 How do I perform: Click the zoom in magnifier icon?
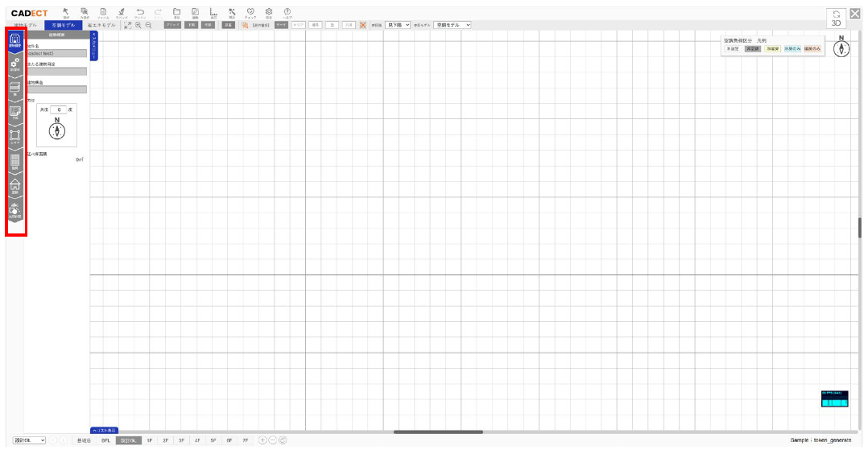click(x=138, y=25)
